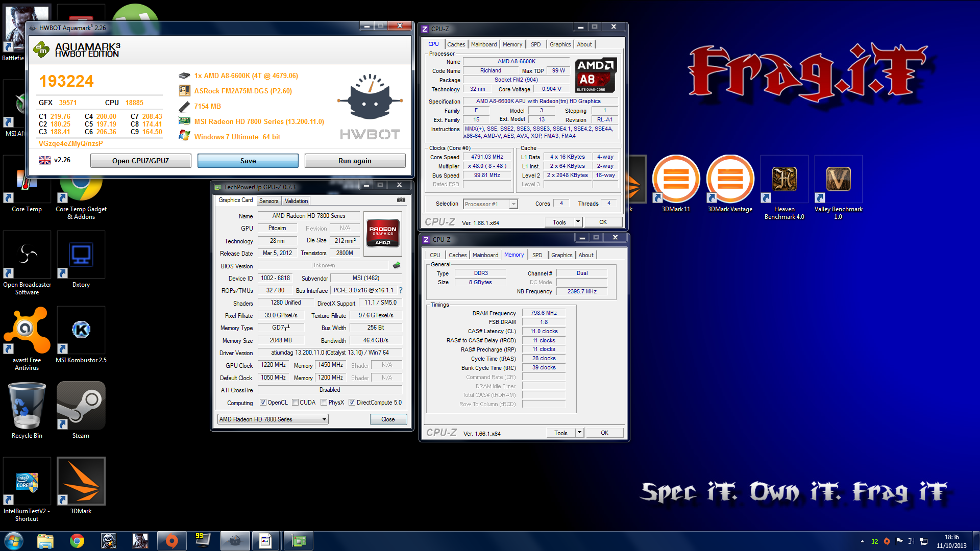Open Tools dropdown arrow in upper CPU-Z
This screenshot has height=551, width=980.
click(578, 222)
